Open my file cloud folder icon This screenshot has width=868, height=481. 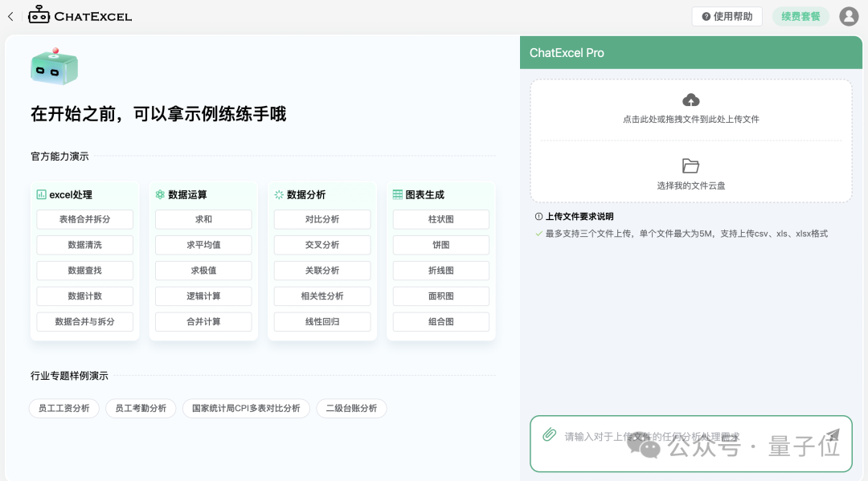pos(691,166)
